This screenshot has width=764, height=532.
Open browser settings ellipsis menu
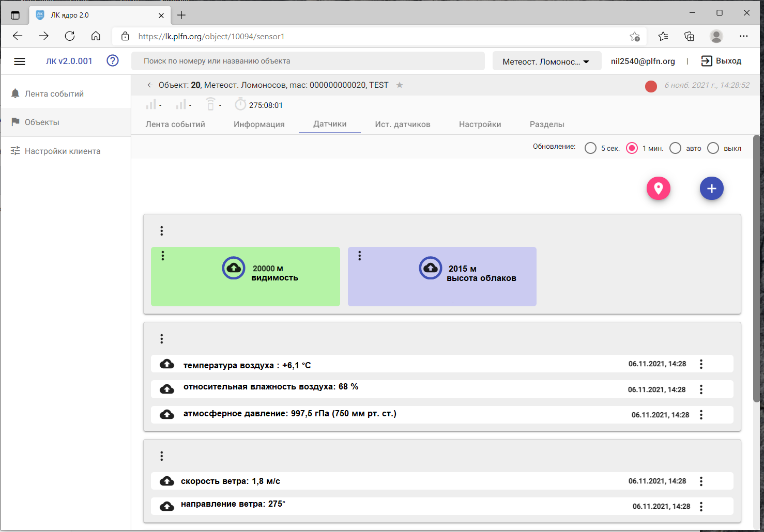tap(744, 36)
